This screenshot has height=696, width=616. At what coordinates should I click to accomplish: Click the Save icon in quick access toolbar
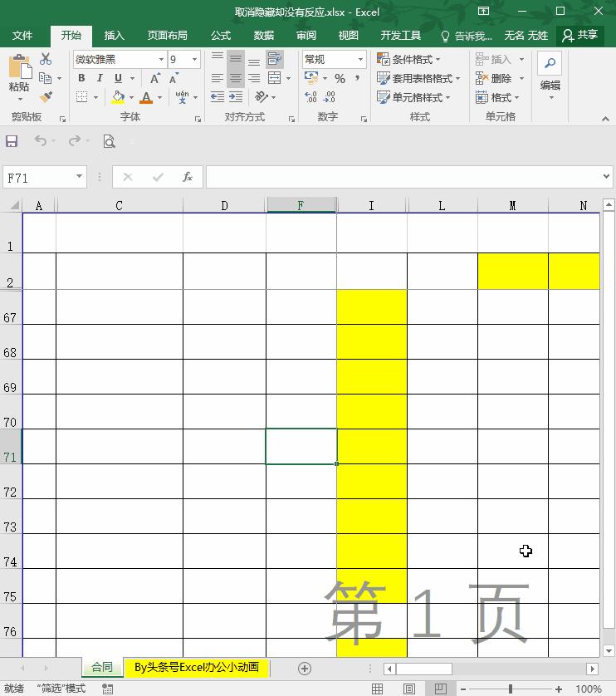[x=12, y=141]
